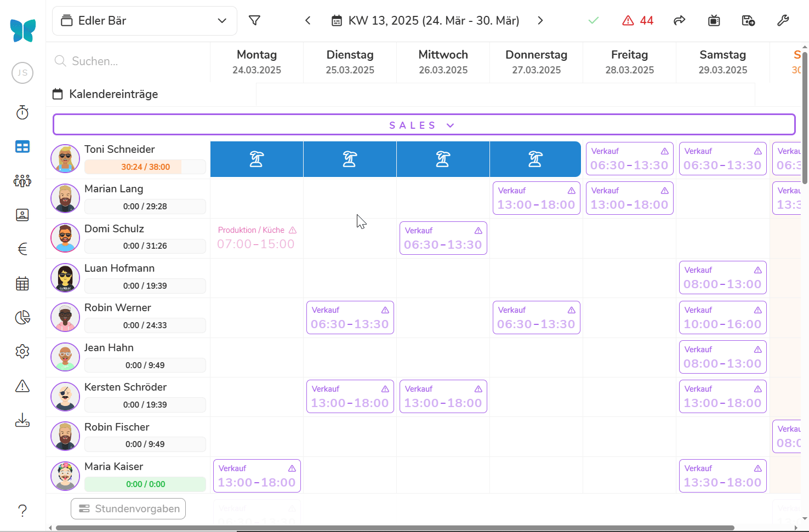Viewport: 809px width, 532px height.
Task: Open the pie chart reports icon
Action: [x=22, y=318]
